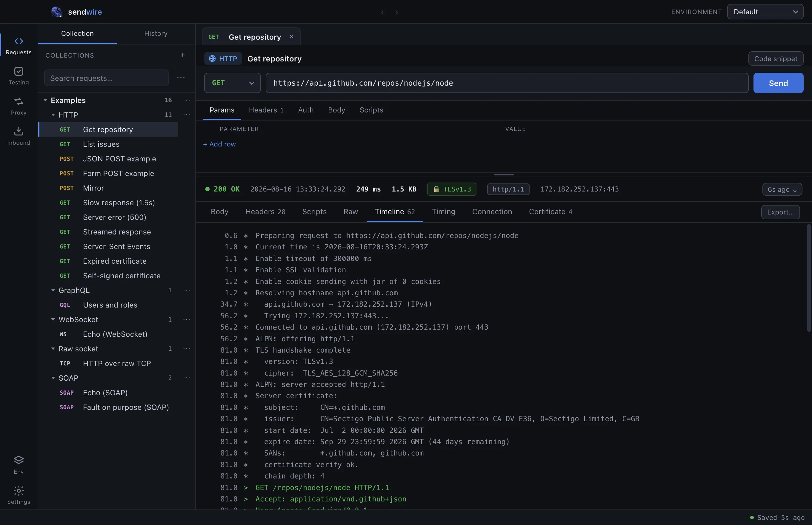Select the Mirror request
This screenshot has width=812, height=525.
coord(108,188)
